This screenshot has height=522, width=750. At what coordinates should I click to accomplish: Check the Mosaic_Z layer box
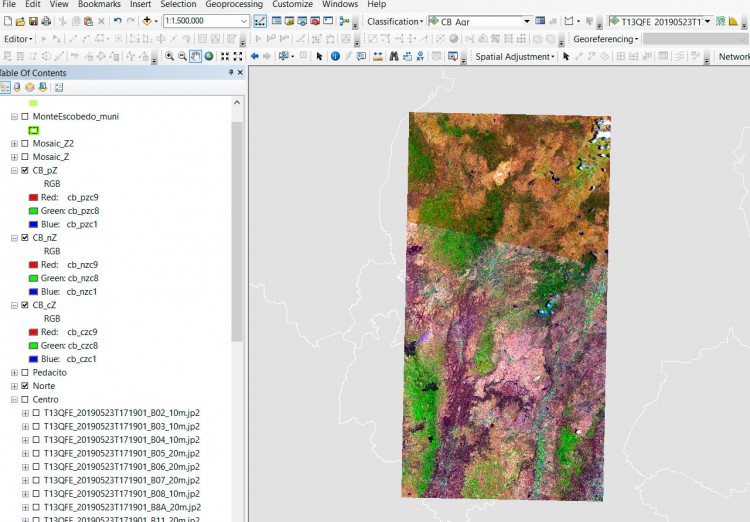25,156
